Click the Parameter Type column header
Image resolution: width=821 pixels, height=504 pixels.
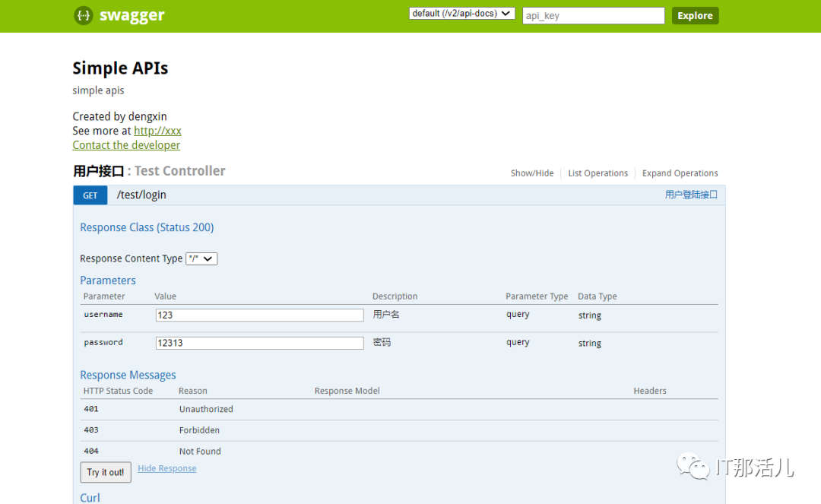pyautogui.click(x=537, y=296)
